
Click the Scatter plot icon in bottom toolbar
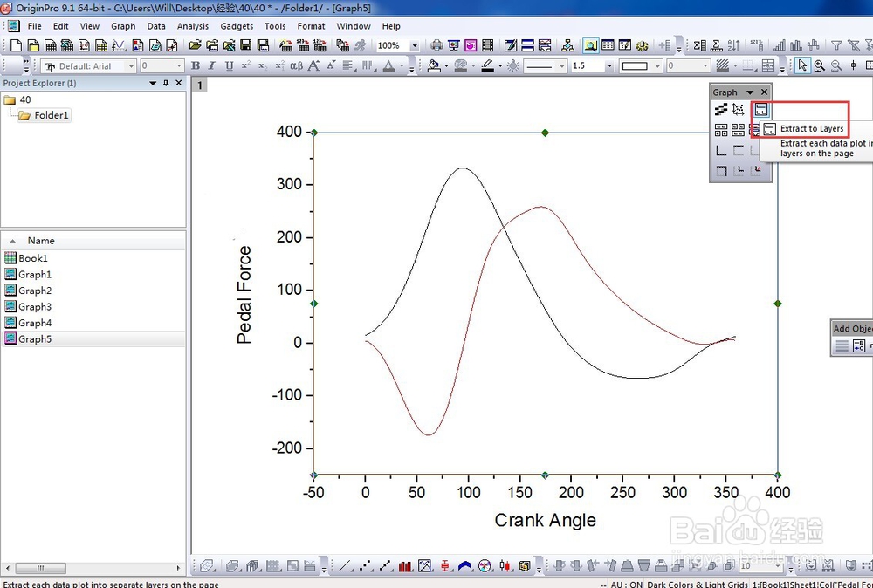click(x=365, y=566)
